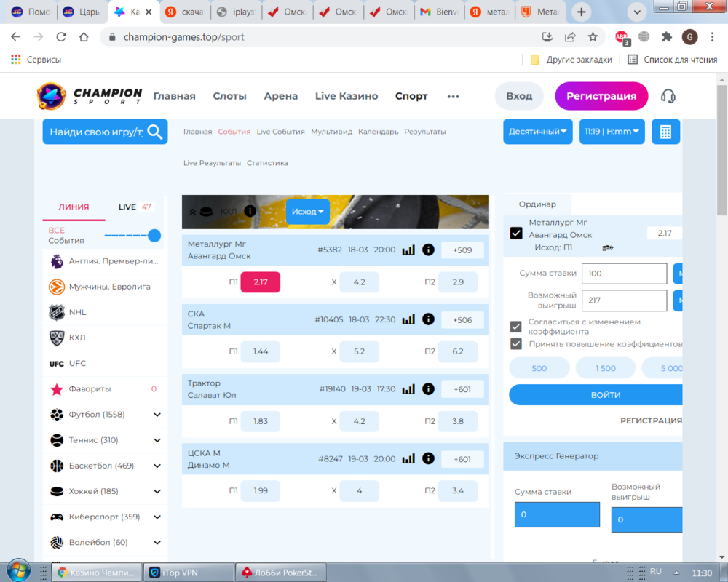
Task: Select П1 odds 1.83 for Трактор
Action: tap(261, 421)
